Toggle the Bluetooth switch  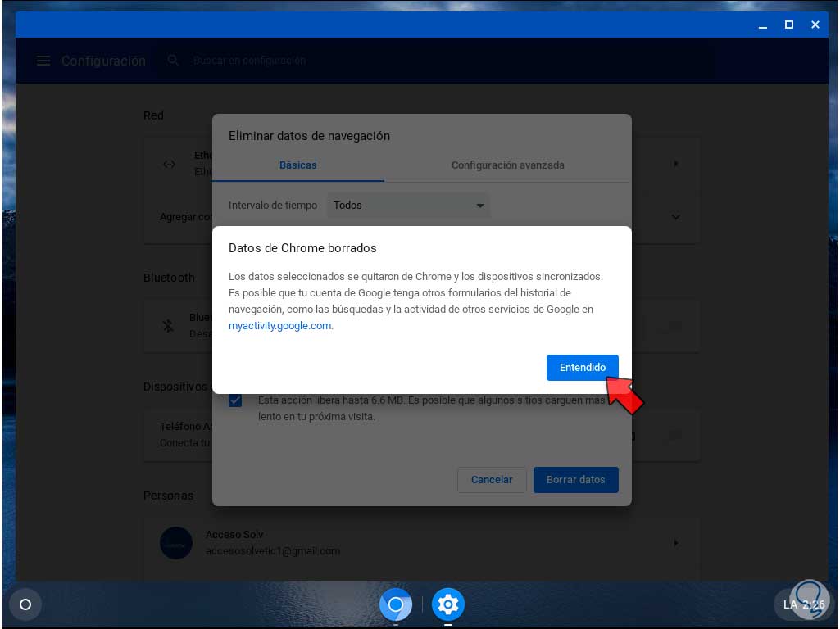pos(672,325)
